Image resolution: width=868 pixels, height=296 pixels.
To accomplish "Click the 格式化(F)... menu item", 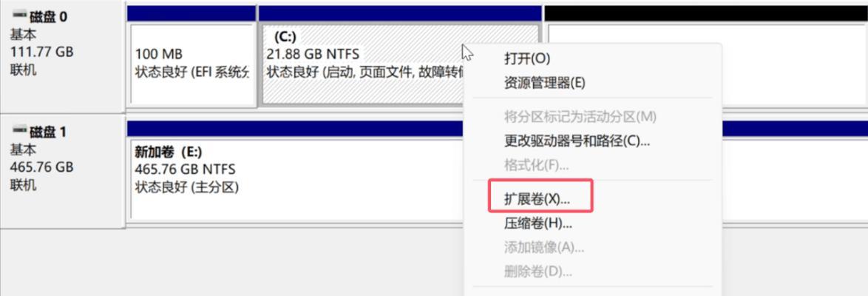I will coord(536,164).
